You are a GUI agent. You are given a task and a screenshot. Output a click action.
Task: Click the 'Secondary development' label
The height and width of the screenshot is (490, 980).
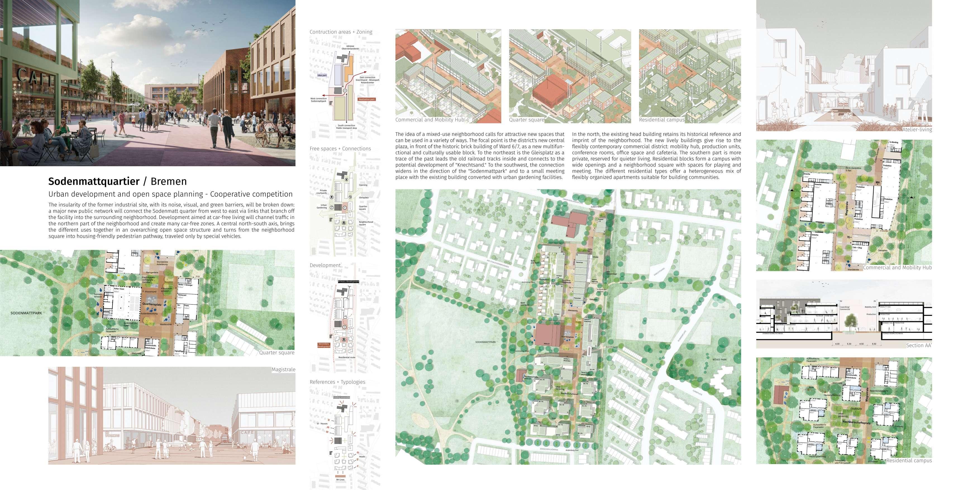coord(324,346)
